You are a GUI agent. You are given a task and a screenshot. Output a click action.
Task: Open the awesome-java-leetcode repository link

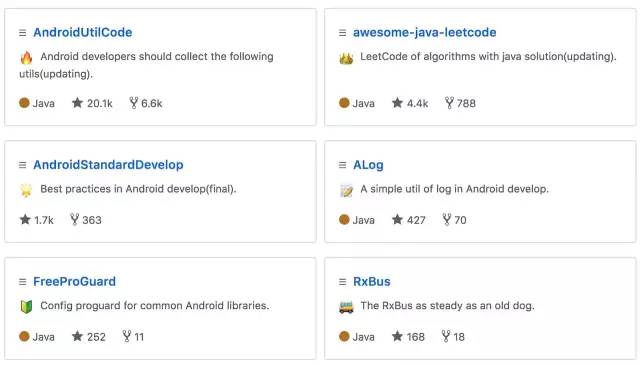[424, 32]
